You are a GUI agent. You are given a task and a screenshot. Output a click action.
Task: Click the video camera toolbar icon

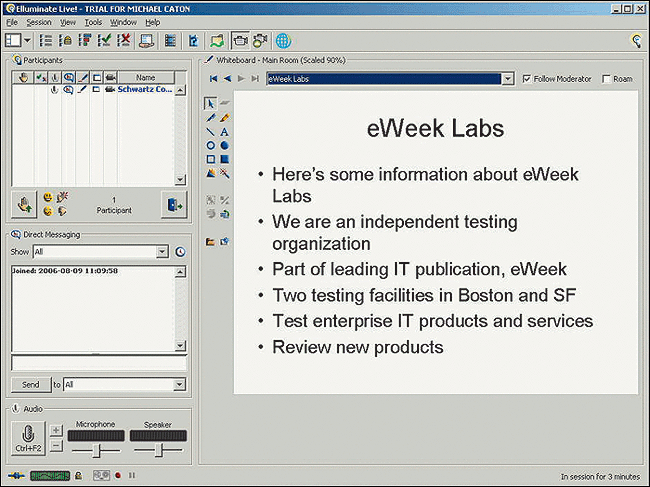tap(260, 41)
